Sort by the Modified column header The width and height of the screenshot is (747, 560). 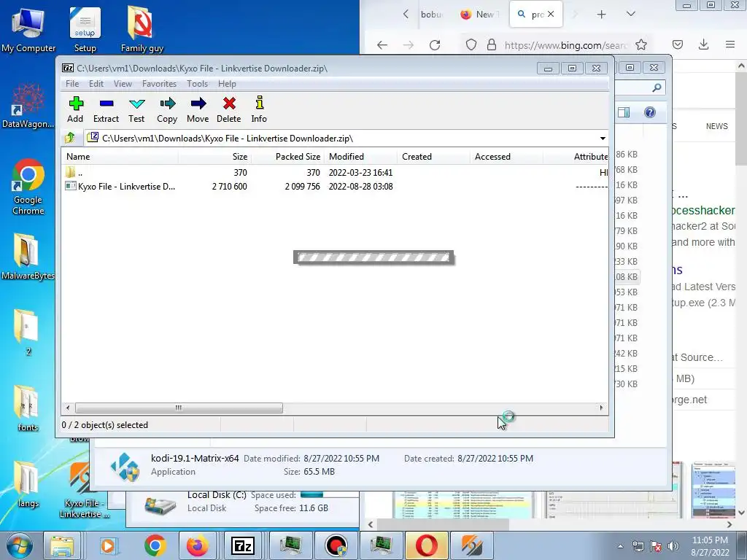[x=360, y=157]
